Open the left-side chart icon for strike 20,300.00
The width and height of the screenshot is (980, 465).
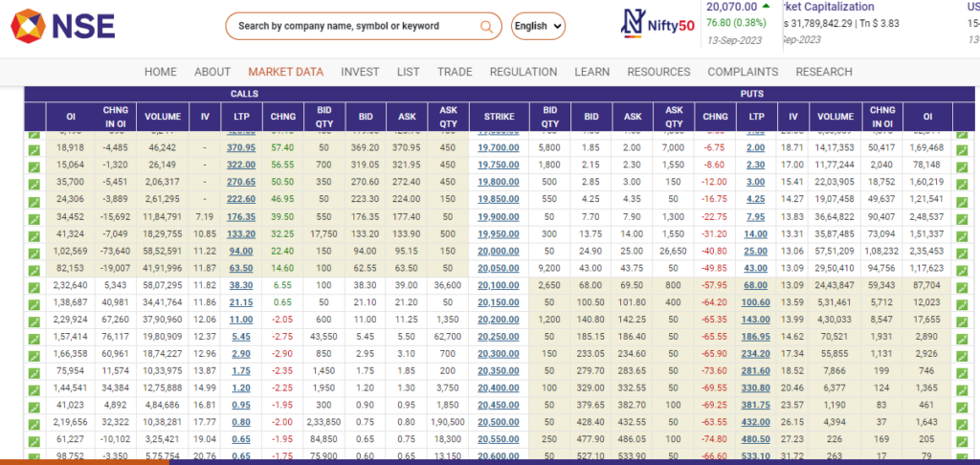tap(34, 356)
